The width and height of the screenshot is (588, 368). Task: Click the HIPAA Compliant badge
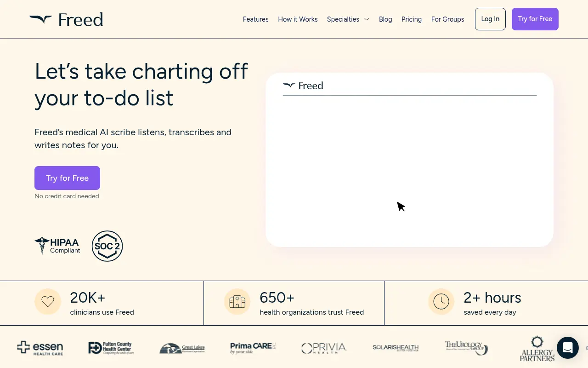[57, 246]
